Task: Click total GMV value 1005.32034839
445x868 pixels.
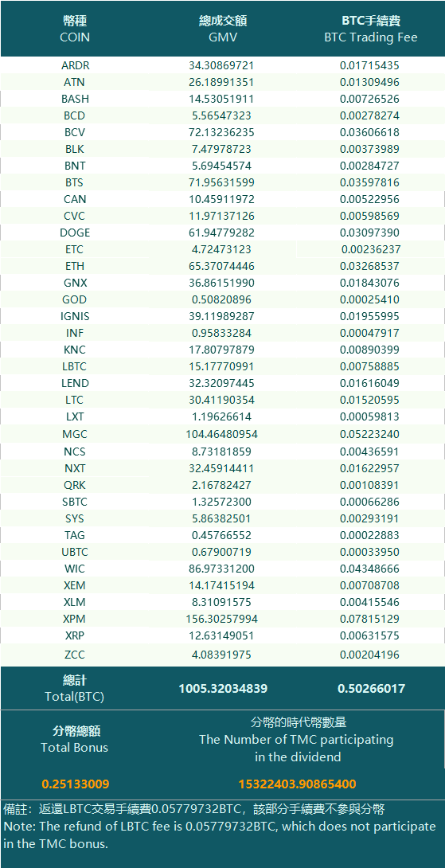Action: tap(223, 689)
